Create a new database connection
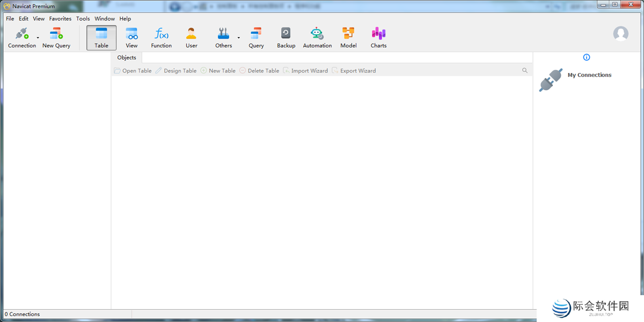This screenshot has height=322, width=644. click(22, 36)
